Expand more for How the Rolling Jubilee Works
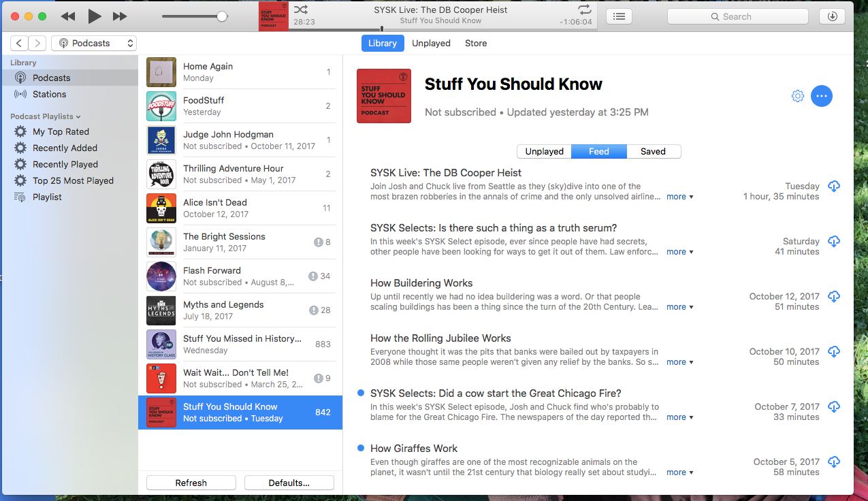The image size is (868, 501). click(x=680, y=362)
